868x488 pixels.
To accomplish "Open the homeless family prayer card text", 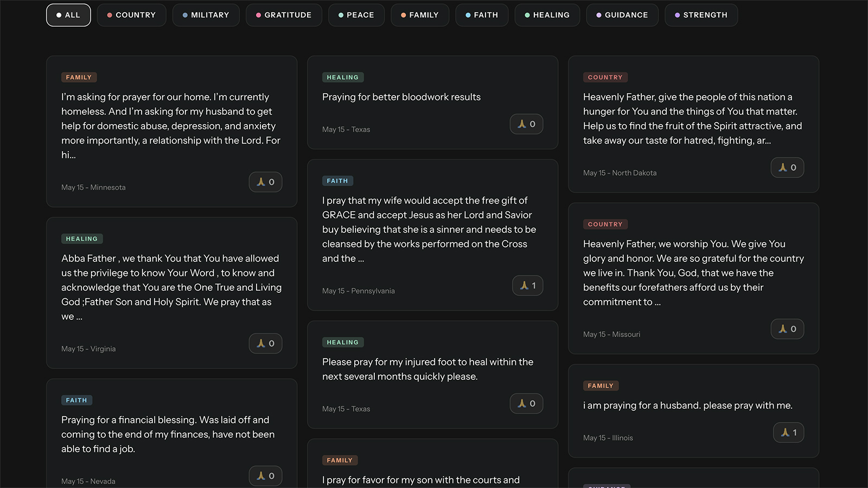I will pos(171,126).
